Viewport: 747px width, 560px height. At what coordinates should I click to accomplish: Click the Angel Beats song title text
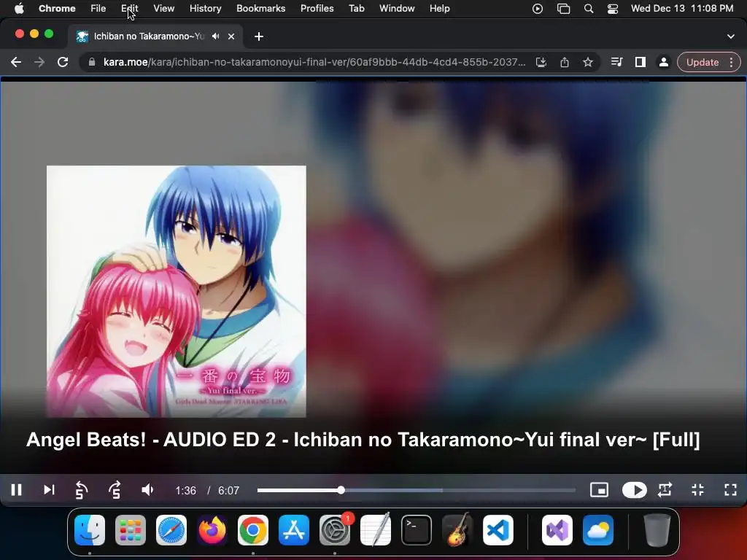363,440
